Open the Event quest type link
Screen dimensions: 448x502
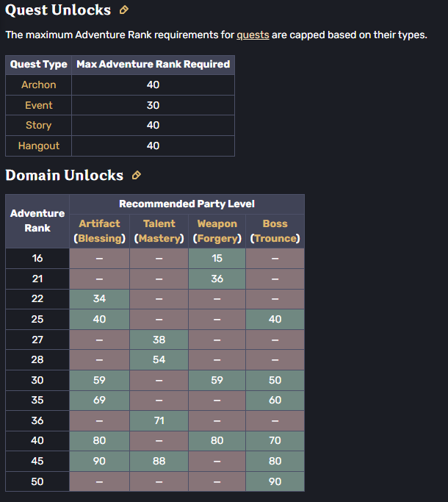(39, 105)
